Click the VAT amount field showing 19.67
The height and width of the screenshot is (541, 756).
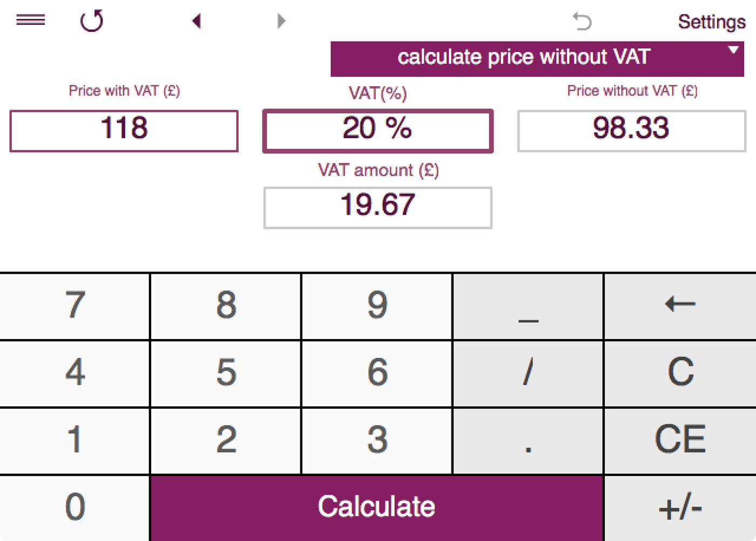click(x=377, y=207)
